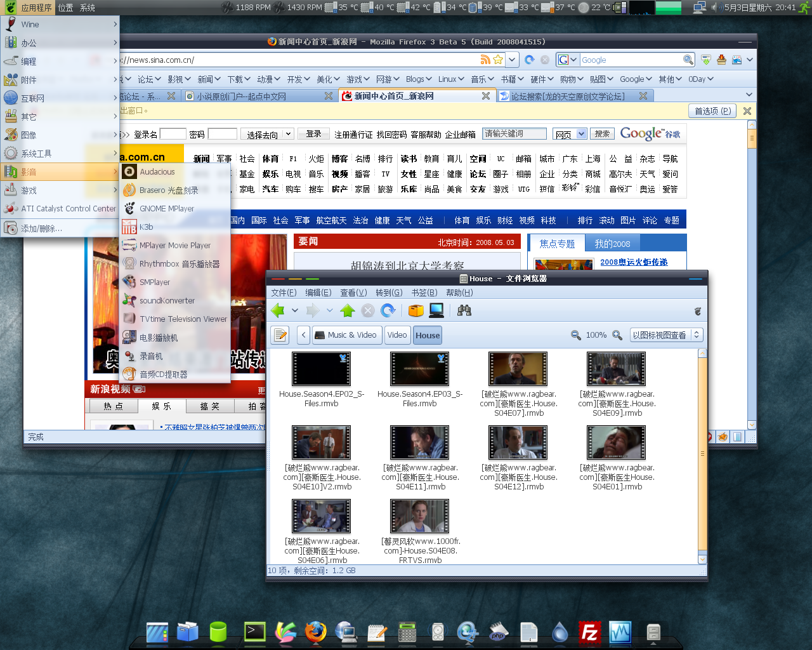This screenshot has width=812, height=650.
Task: Toggle the text location edit button
Action: pos(280,335)
